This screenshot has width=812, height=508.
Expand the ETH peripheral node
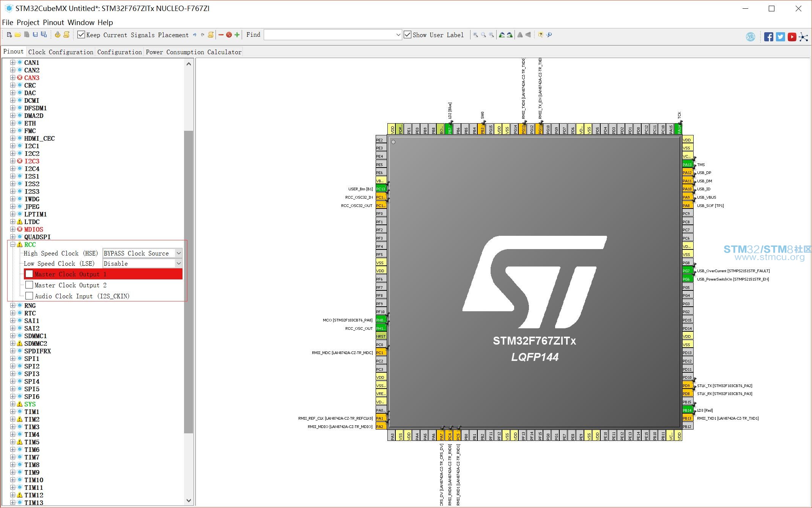click(13, 123)
